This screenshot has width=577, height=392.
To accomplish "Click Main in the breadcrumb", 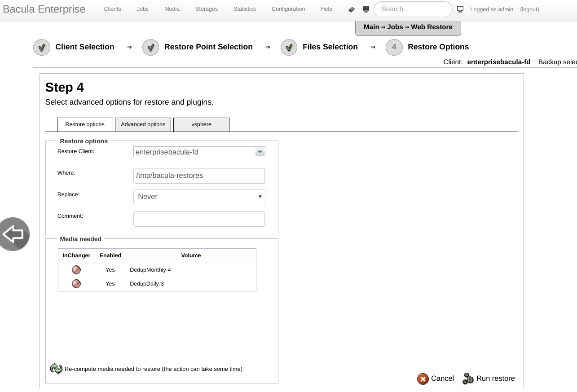I will coord(371,27).
